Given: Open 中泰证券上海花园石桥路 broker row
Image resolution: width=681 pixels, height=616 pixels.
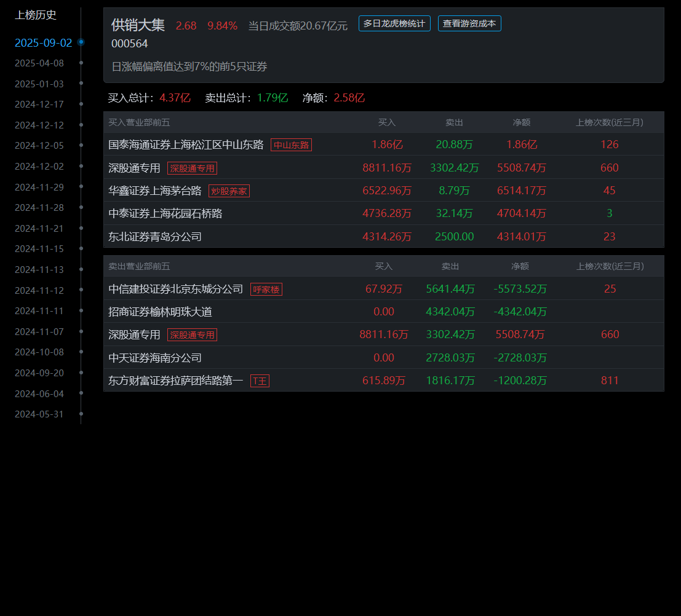Looking at the screenshot, I should 383,213.
